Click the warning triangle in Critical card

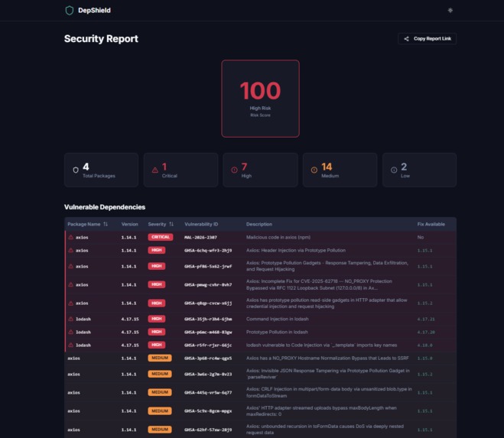click(155, 170)
